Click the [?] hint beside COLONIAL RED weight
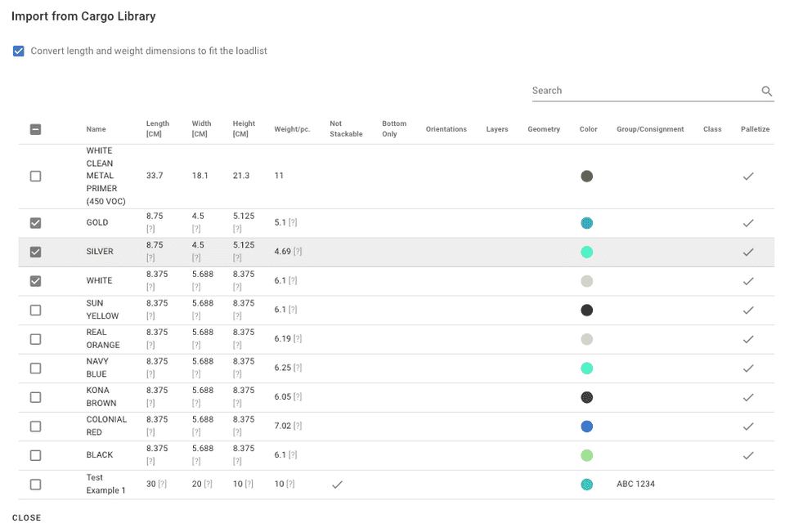 point(298,427)
